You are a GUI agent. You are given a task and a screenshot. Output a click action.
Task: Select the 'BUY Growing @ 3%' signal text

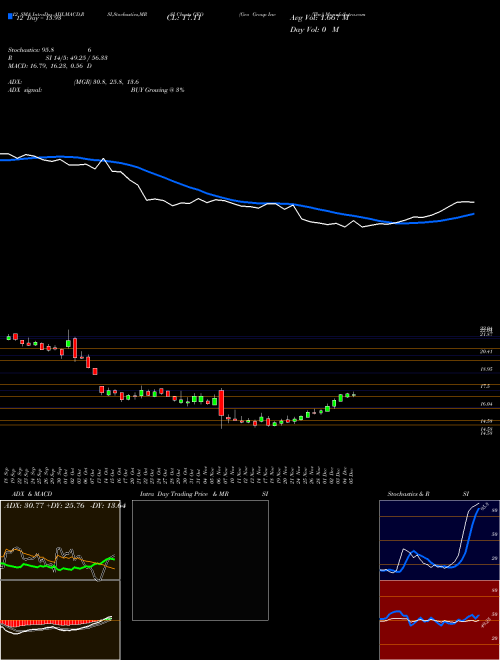(157, 90)
